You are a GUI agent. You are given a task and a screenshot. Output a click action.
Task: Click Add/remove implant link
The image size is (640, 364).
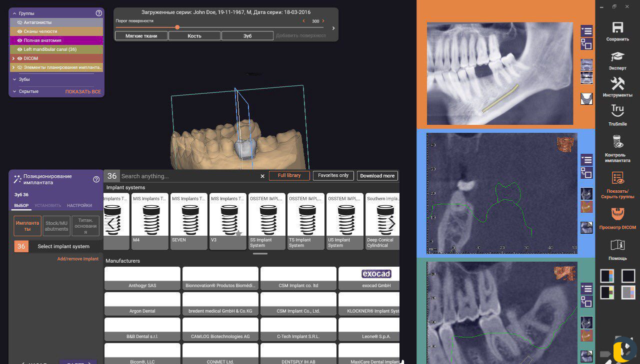[78, 259]
